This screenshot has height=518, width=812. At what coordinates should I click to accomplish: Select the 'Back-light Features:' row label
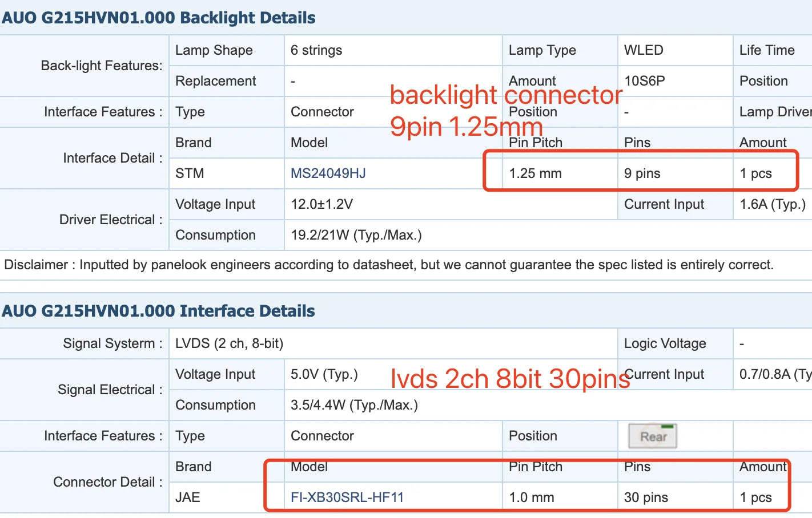click(102, 66)
